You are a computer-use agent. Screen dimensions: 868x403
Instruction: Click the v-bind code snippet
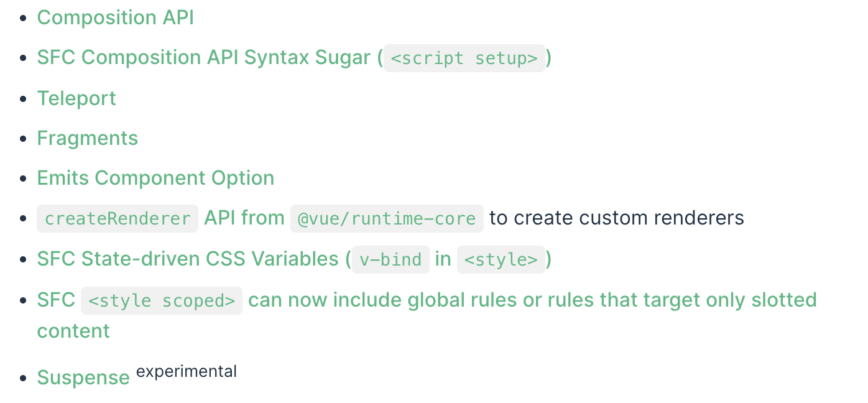[390, 259]
